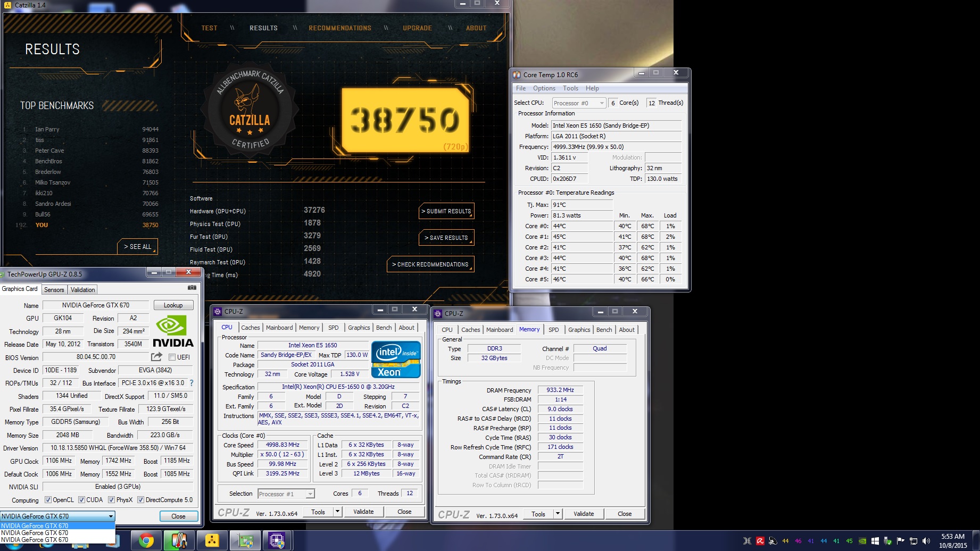
Task: Toggle the DirectCompute 5.0 checkbox
Action: [140, 500]
